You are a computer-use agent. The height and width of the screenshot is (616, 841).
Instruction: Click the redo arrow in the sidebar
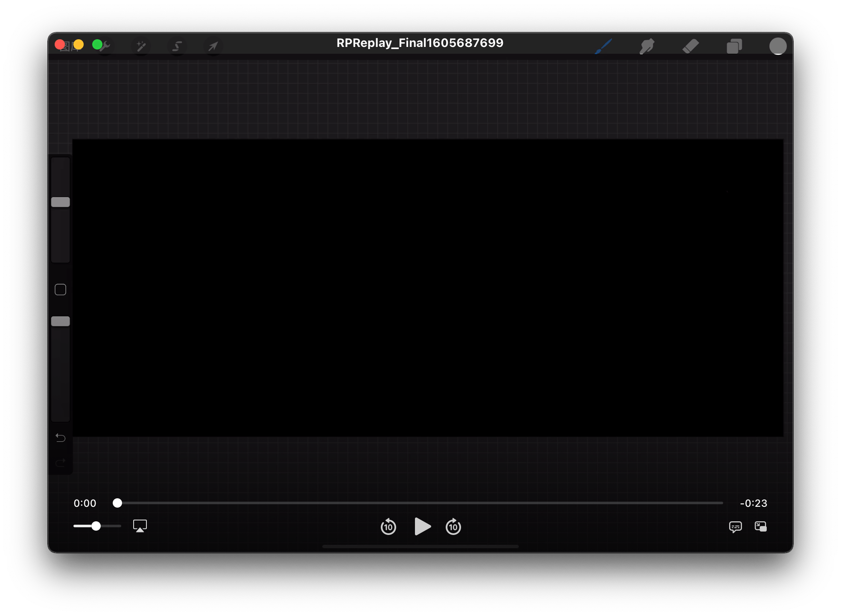point(61,462)
